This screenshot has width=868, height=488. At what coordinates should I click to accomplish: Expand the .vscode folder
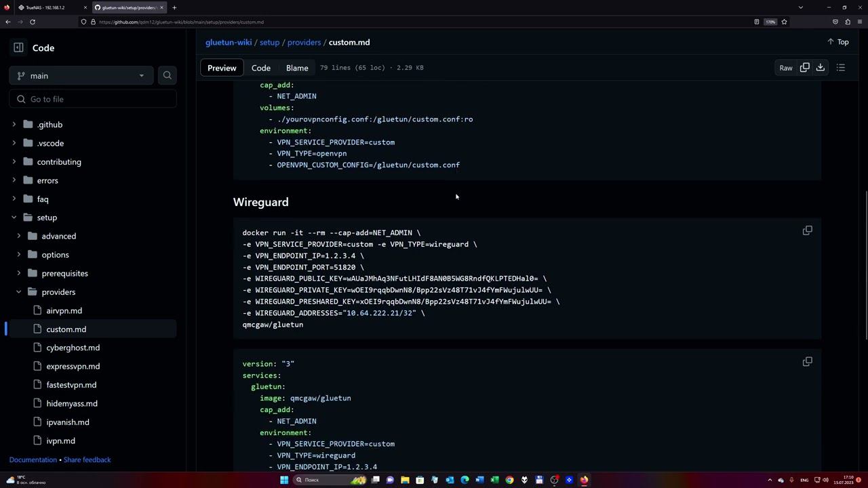coord(14,143)
